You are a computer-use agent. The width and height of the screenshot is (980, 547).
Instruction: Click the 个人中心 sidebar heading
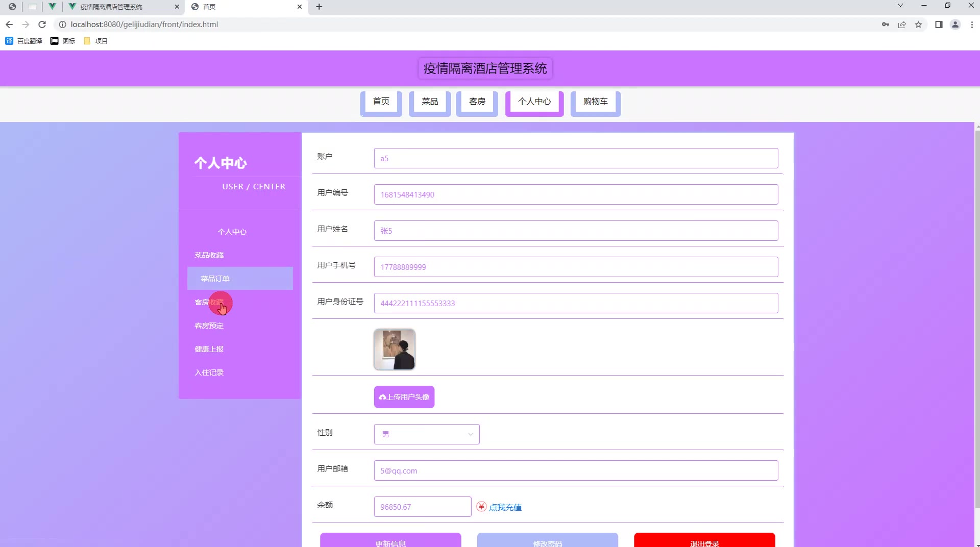(x=220, y=163)
